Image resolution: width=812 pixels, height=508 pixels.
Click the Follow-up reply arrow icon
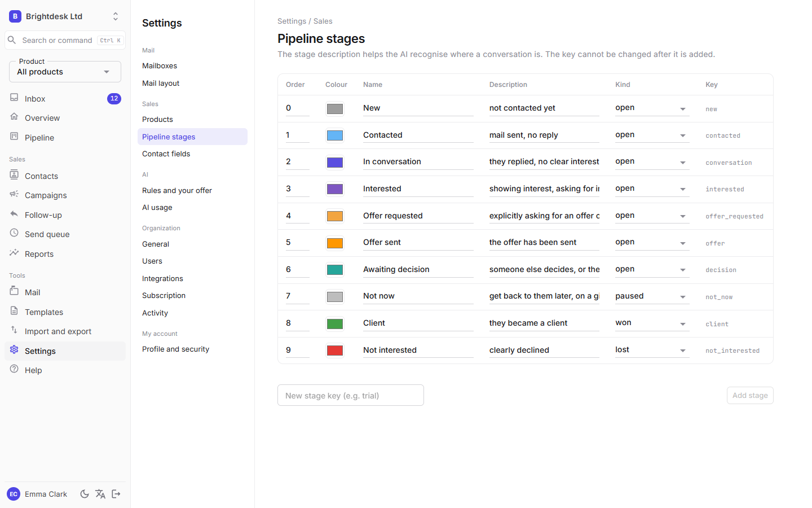[x=14, y=214]
